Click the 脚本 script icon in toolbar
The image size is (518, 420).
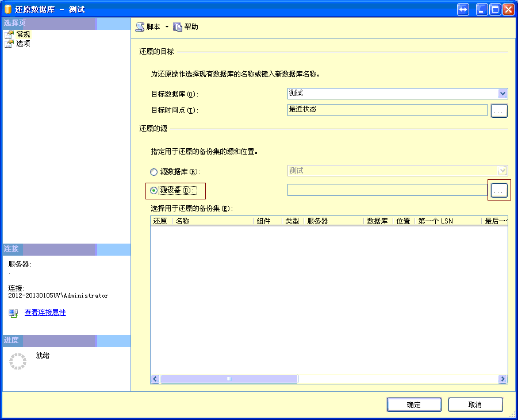tap(140, 27)
